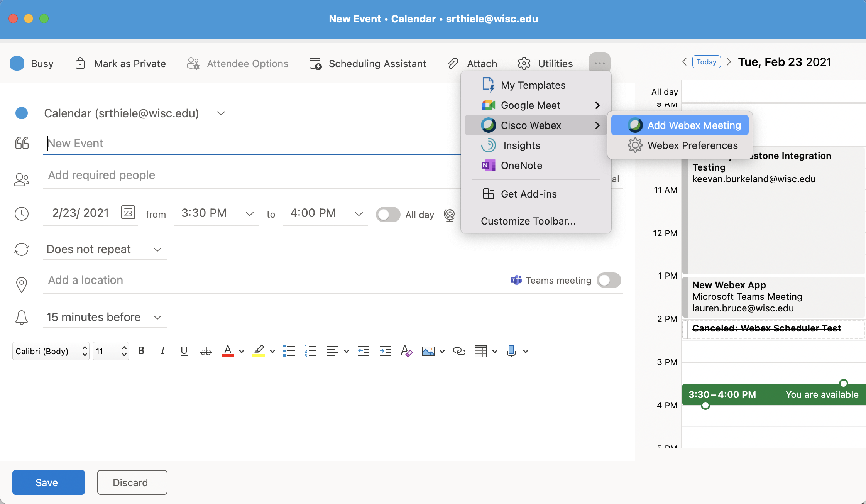Apply strikethrough formatting
The width and height of the screenshot is (866, 504).
tap(206, 351)
